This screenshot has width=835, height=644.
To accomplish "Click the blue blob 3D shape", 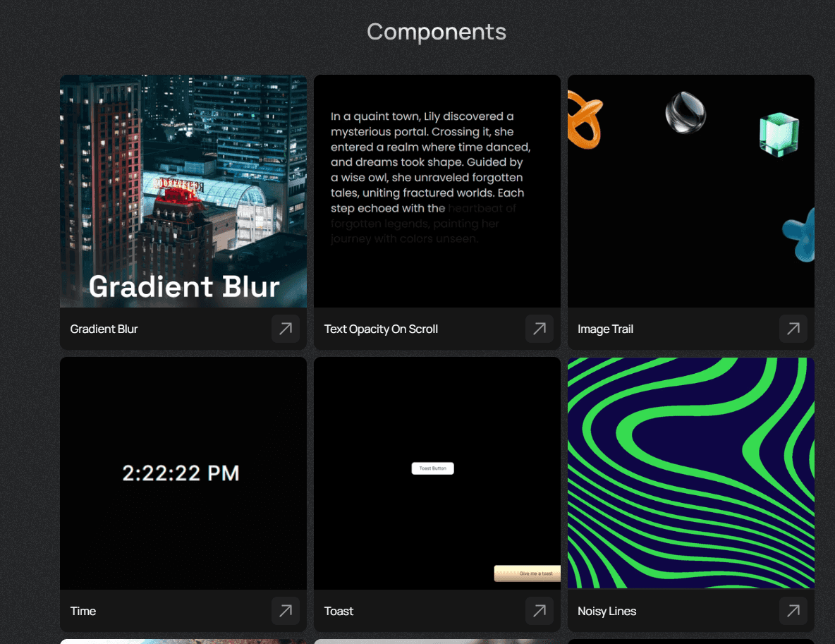I will (x=799, y=236).
